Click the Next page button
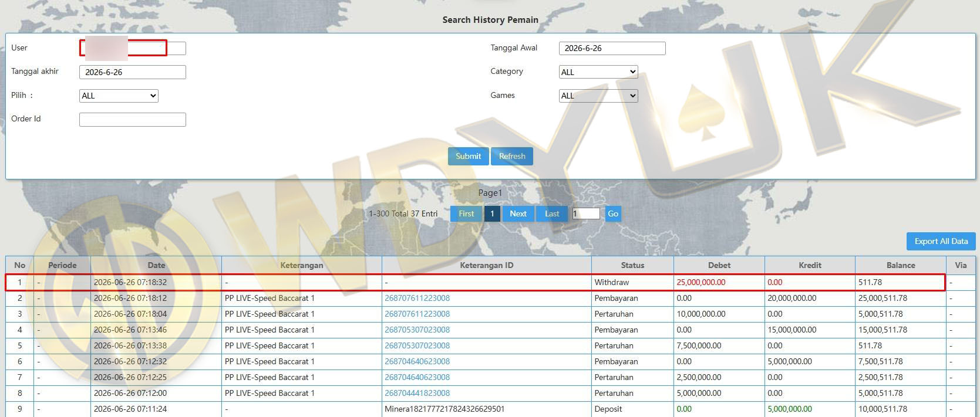Viewport: 980px width, 417px height. [x=518, y=213]
